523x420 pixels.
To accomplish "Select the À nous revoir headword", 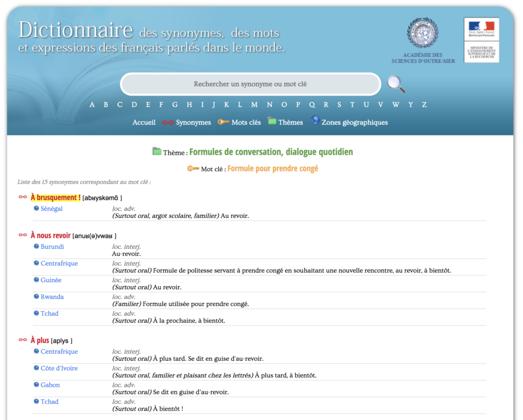I will coord(51,236).
